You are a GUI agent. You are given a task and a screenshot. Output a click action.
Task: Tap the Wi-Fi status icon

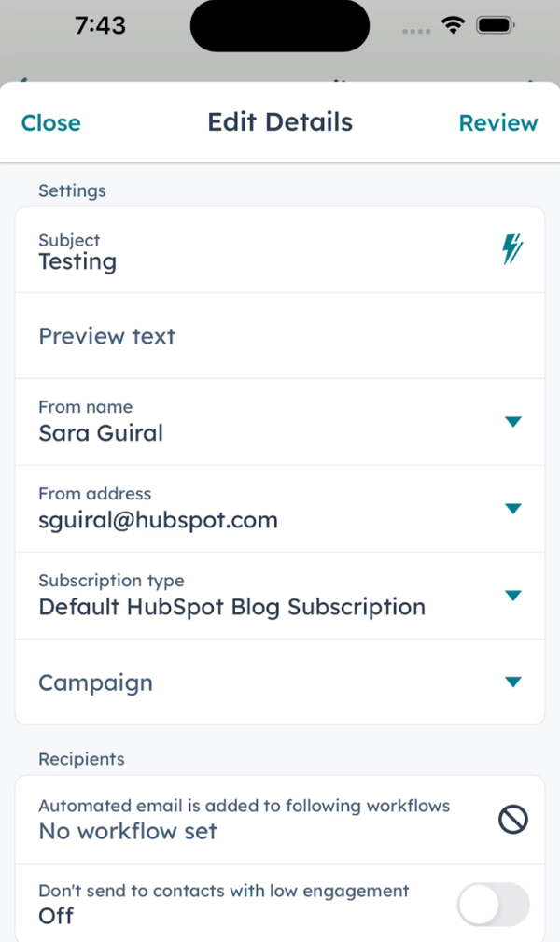(453, 25)
